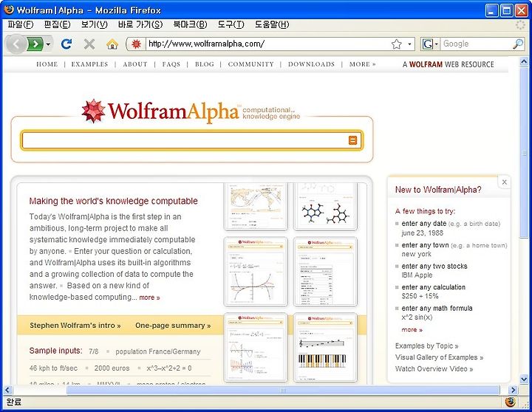Click the address bar URL field

pos(268,44)
